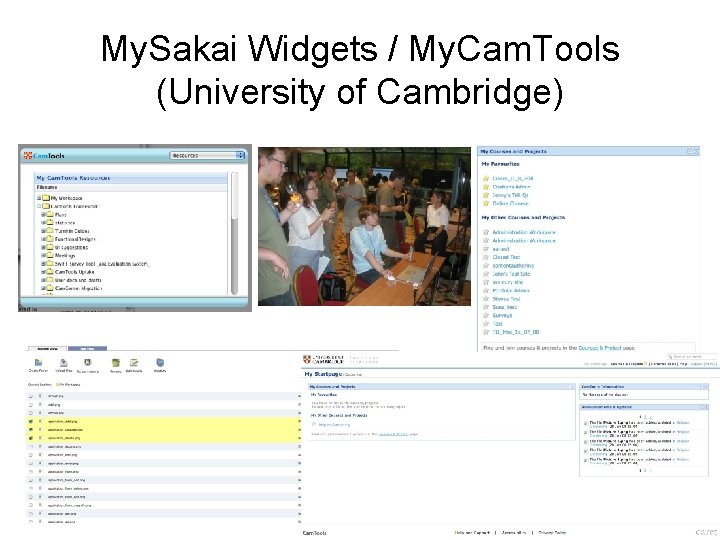
Task: Click the Filename column header
Action: [47, 187]
